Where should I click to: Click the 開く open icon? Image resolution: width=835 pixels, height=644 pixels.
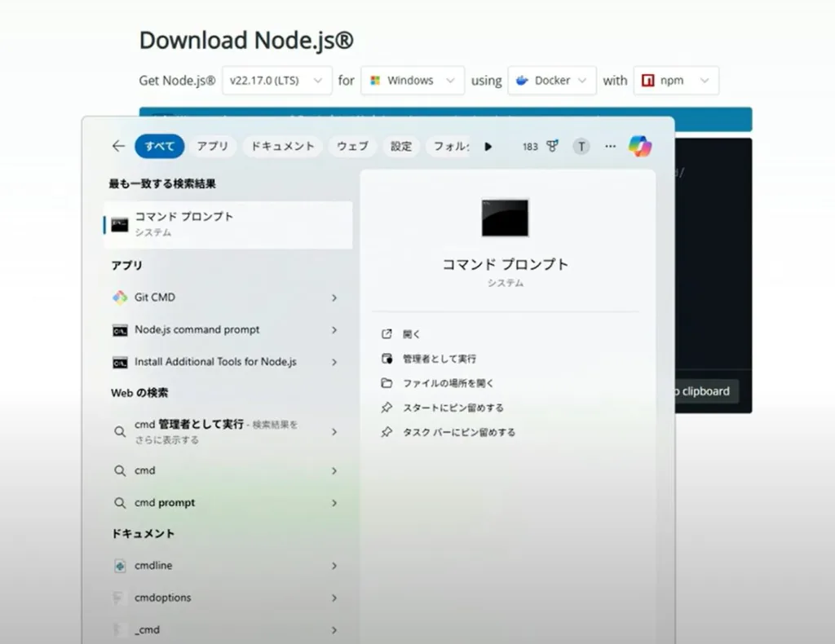(387, 333)
